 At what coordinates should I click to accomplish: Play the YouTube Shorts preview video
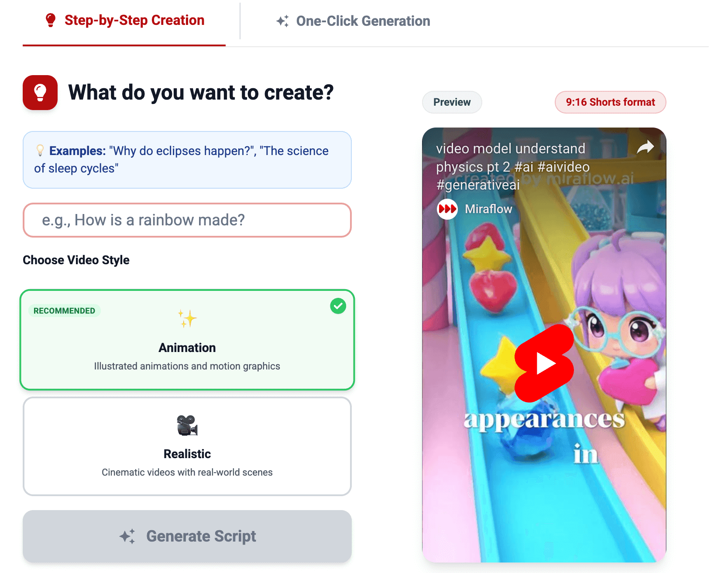pyautogui.click(x=544, y=363)
